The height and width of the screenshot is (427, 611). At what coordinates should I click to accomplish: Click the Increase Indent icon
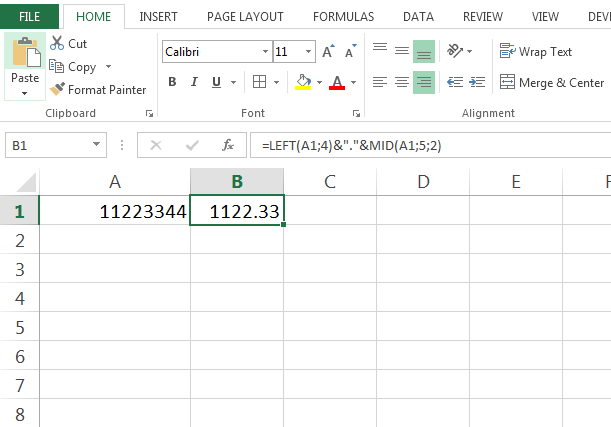point(477,82)
